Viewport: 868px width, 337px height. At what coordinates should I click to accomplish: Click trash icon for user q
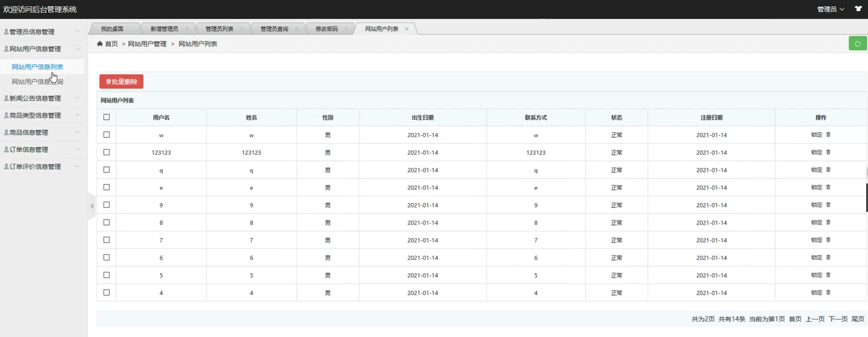tap(828, 169)
